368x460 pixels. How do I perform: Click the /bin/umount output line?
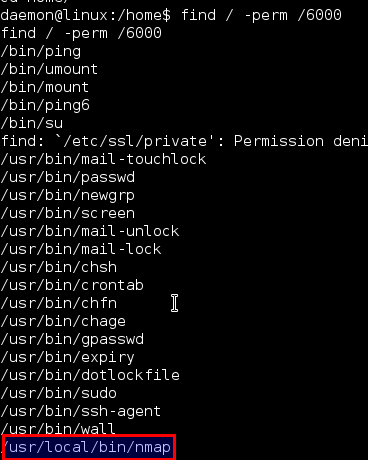click(x=49, y=69)
